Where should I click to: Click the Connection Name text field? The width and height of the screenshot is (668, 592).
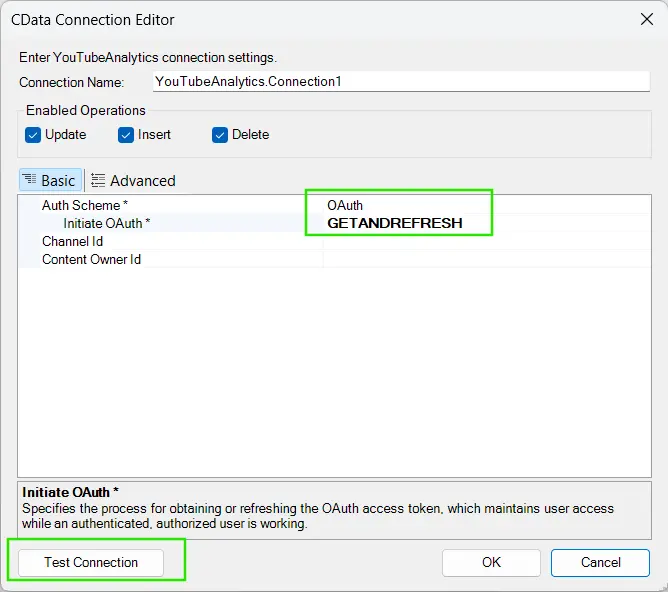400,82
